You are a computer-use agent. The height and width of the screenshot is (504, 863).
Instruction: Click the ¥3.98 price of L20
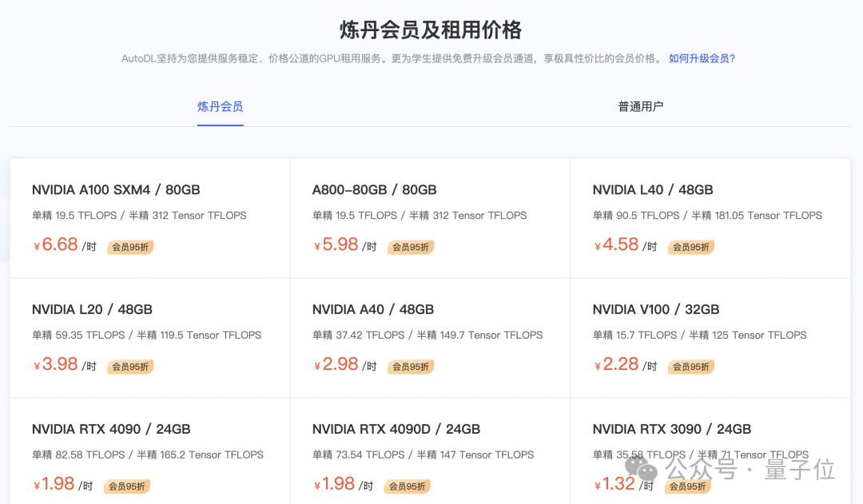[x=56, y=363]
